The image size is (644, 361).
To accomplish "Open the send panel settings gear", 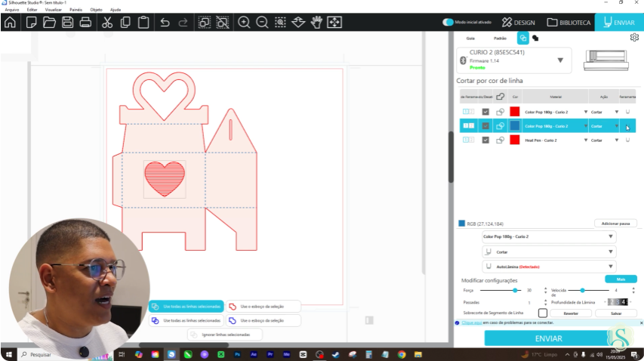I will point(634,37).
